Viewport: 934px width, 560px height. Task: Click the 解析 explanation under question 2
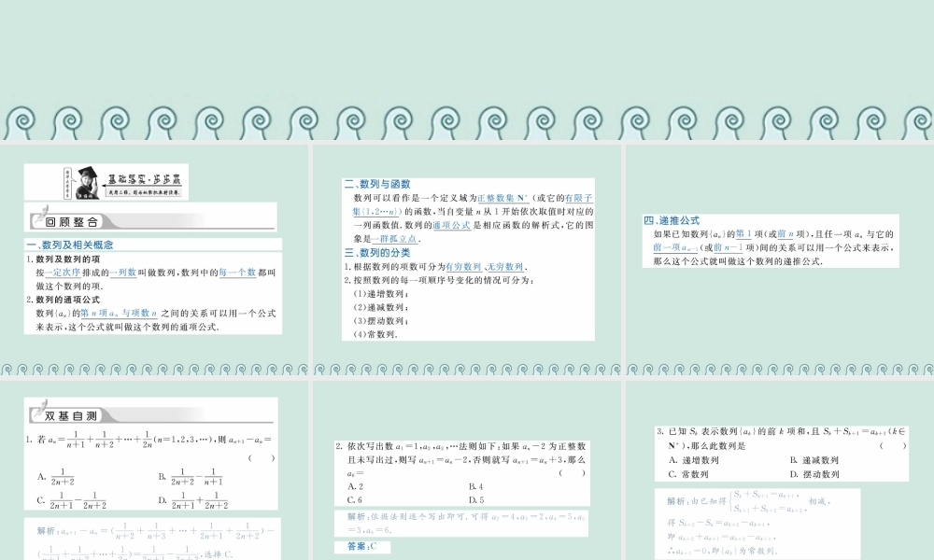[461, 523]
